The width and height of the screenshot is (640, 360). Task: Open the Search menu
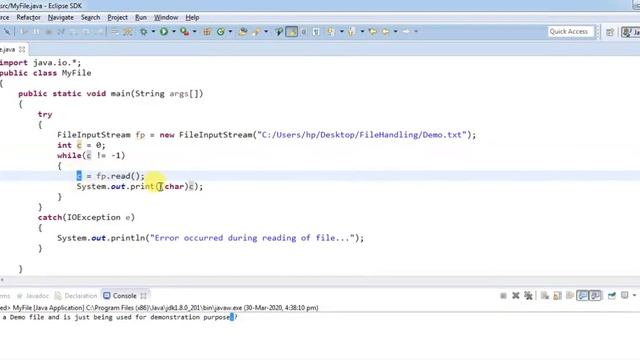pyautogui.click(x=90, y=18)
